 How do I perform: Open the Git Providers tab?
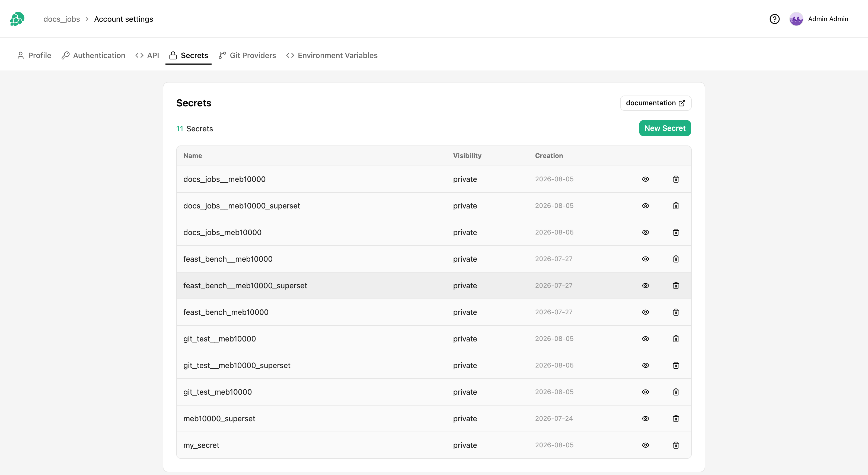(247, 55)
